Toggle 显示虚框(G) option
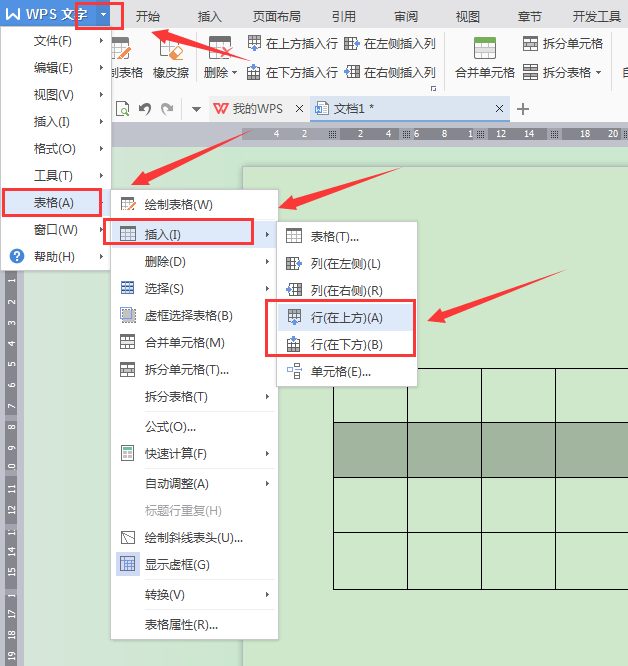Screen dimensions: 628x666 [194, 565]
